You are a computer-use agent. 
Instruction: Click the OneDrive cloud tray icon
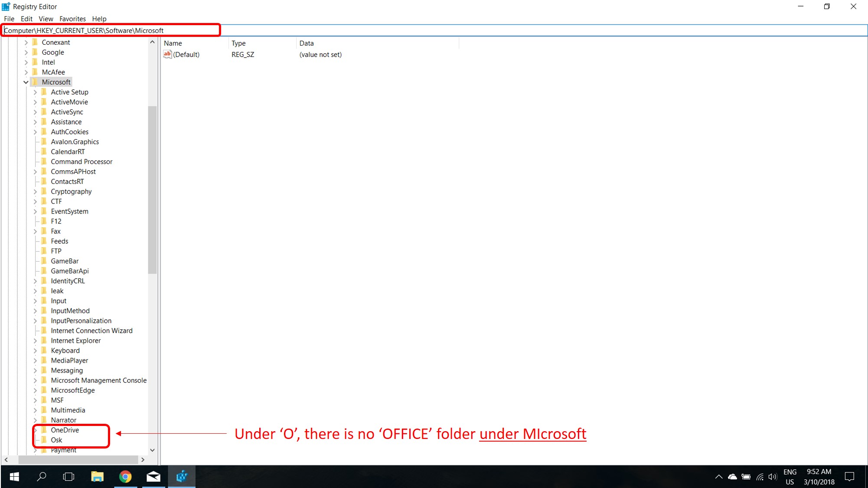732,477
